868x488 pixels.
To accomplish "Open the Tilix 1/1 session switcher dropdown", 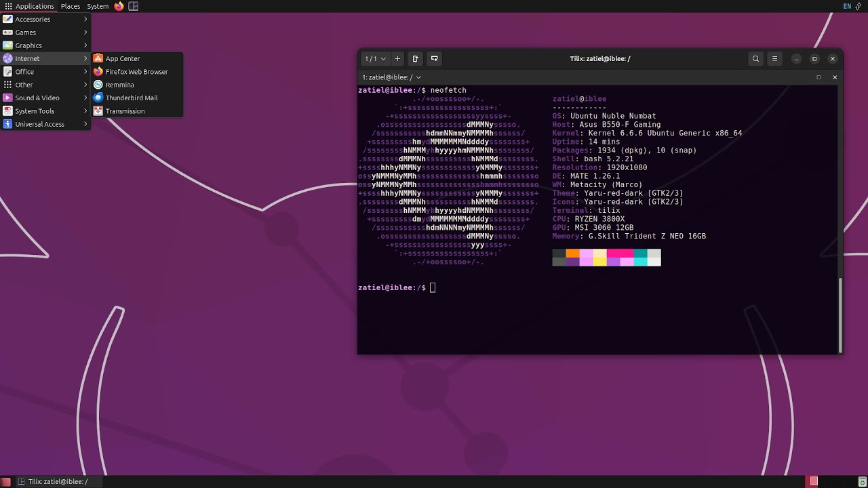I will coord(375,59).
